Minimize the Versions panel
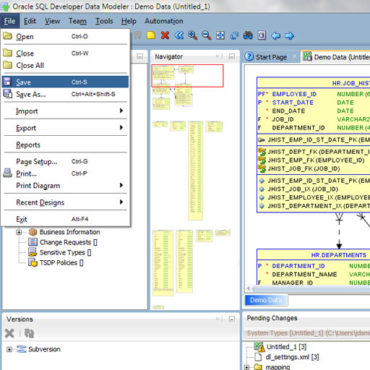370x370 pixels. click(x=232, y=319)
